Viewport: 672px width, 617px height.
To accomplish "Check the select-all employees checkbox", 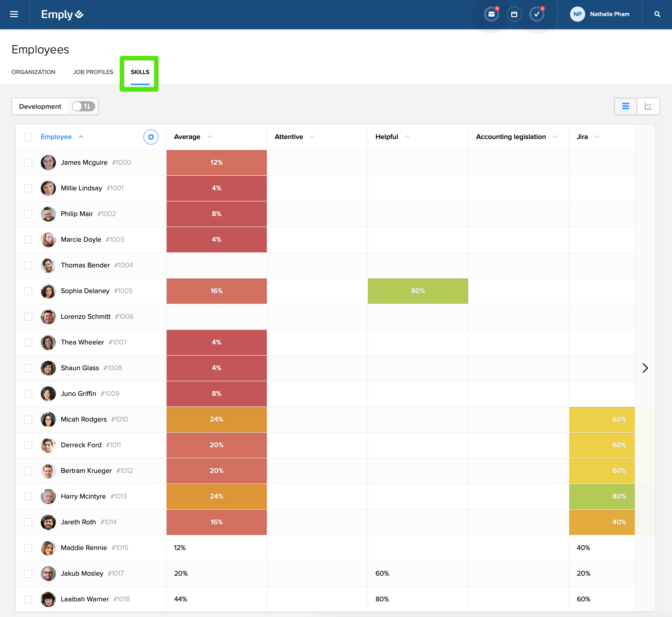I will click(x=28, y=137).
